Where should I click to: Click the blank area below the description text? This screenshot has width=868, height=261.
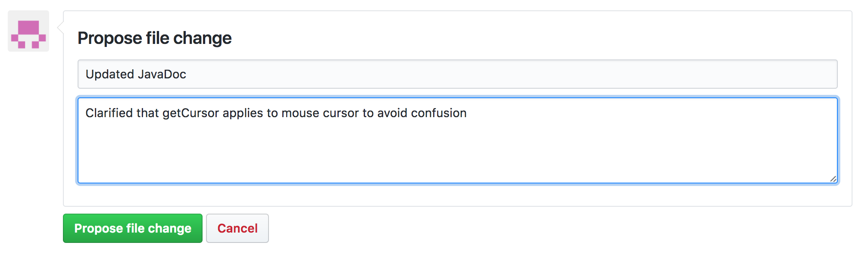(x=457, y=155)
